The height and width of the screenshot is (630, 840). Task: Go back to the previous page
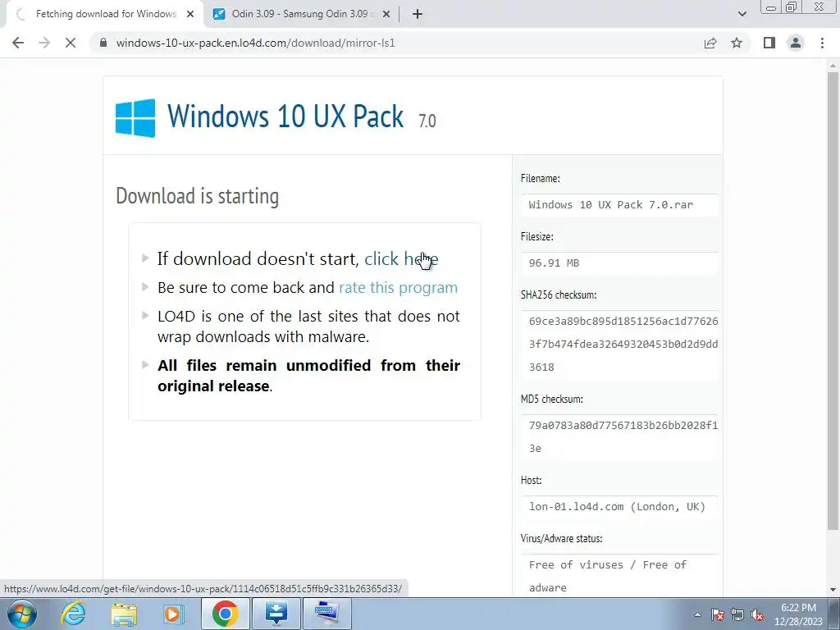pyautogui.click(x=18, y=43)
